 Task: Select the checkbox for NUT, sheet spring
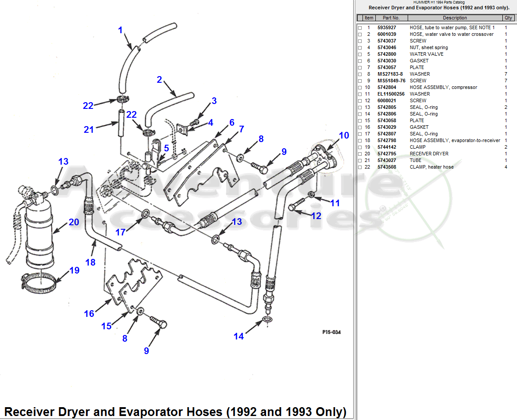[x=360, y=48]
